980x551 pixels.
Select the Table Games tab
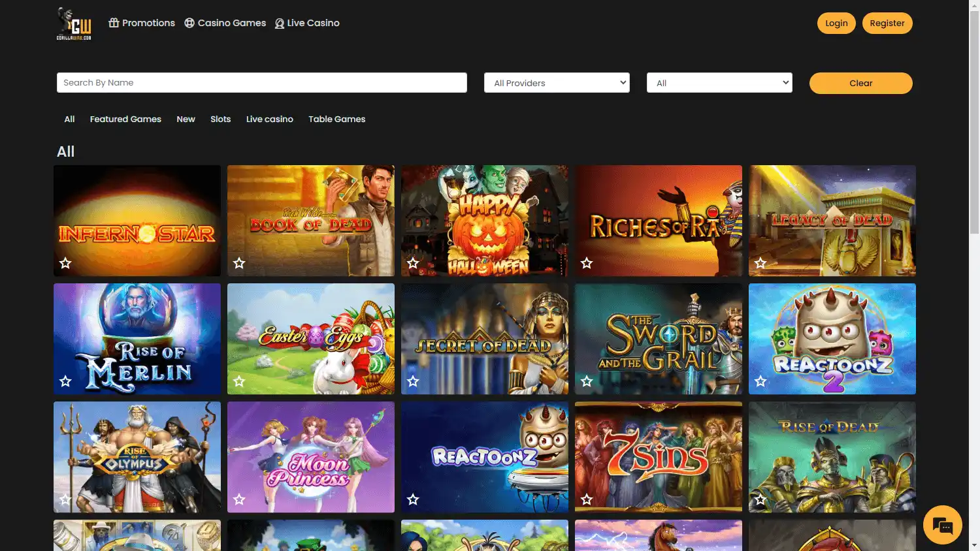click(337, 119)
